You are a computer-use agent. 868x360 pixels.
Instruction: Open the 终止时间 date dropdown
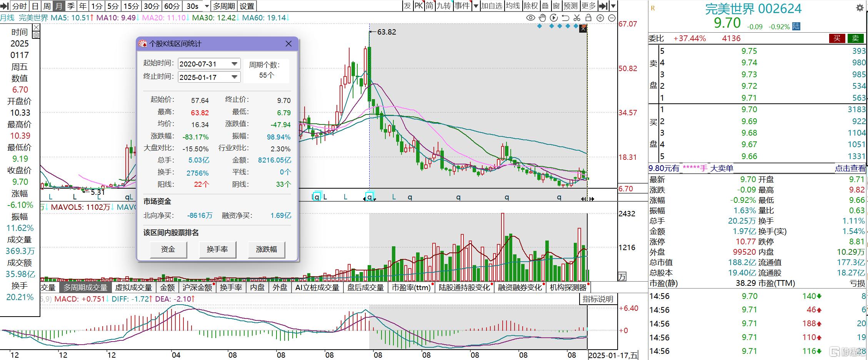tap(234, 77)
